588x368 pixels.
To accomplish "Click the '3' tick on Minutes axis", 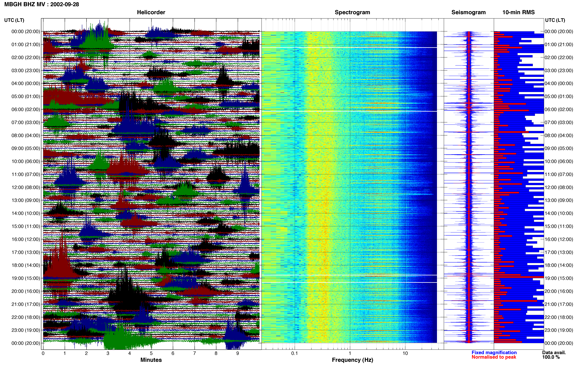I will pos(108,353).
